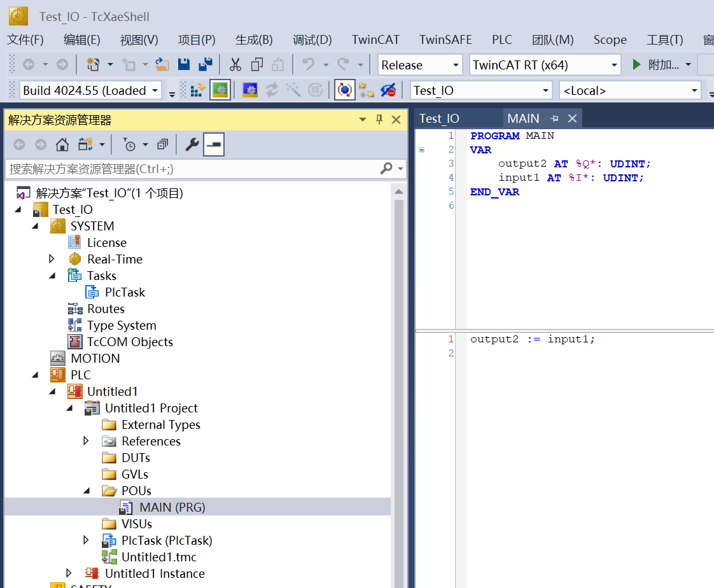This screenshot has height=588, width=714.
Task: Click the Solution Explorer vertical scrollbar
Action: coord(399,382)
